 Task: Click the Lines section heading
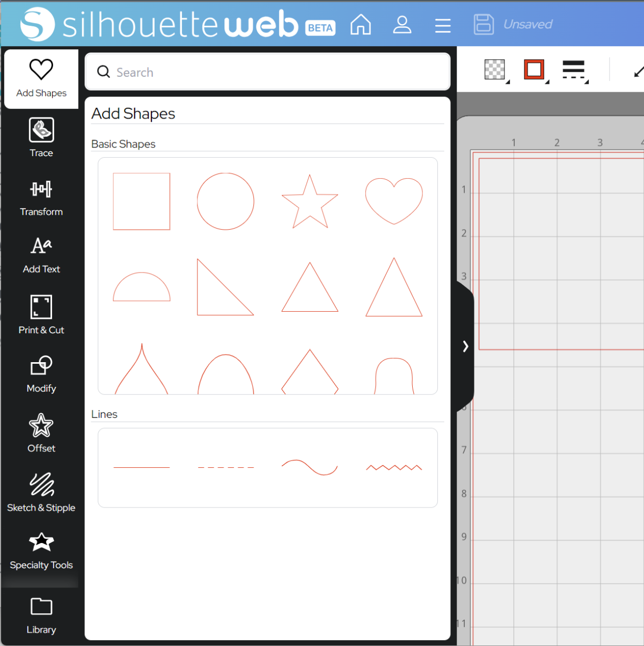104,414
